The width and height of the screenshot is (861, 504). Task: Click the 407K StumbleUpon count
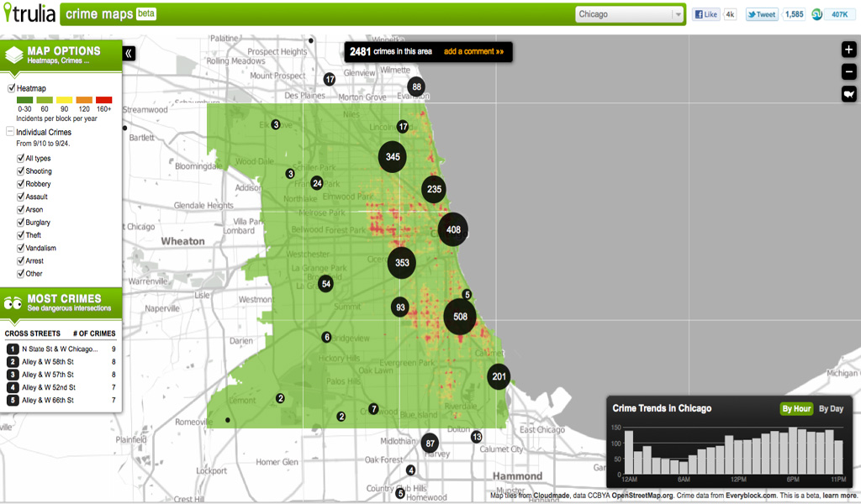click(x=840, y=15)
